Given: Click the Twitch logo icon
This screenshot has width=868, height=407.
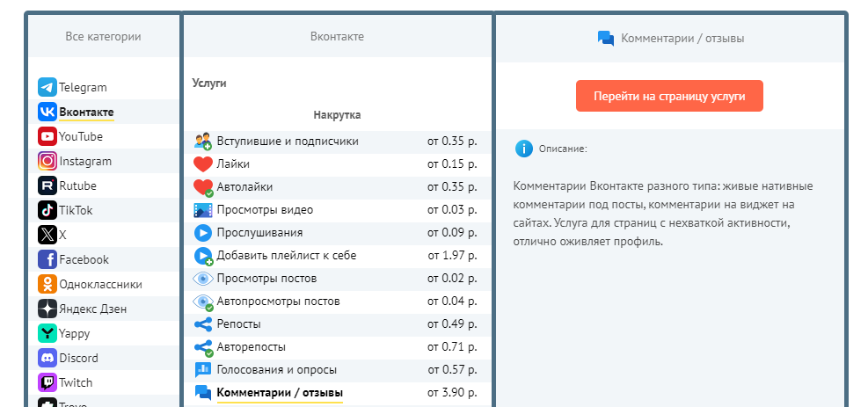Looking at the screenshot, I should pyautogui.click(x=47, y=382).
